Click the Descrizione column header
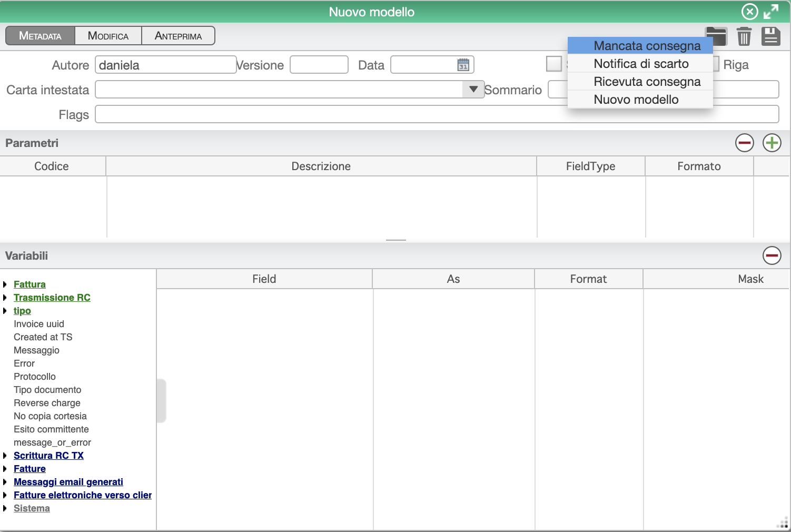This screenshot has height=532, width=791. [x=321, y=166]
